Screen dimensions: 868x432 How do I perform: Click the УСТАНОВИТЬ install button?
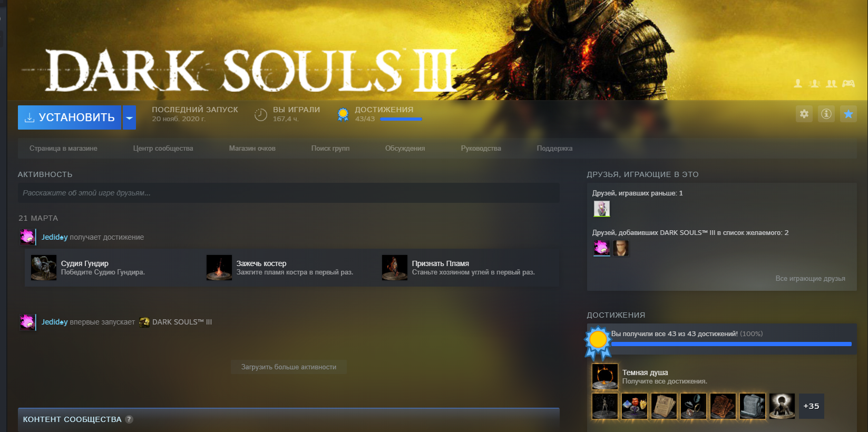(x=70, y=117)
